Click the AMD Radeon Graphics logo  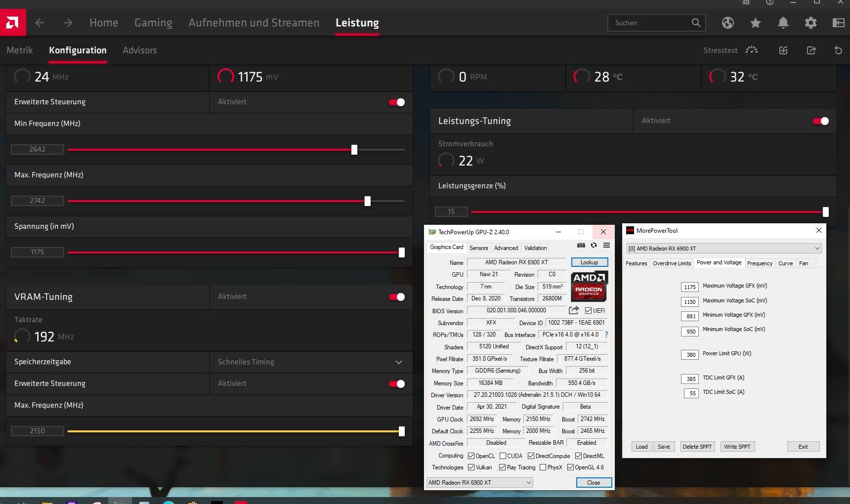pos(589,286)
